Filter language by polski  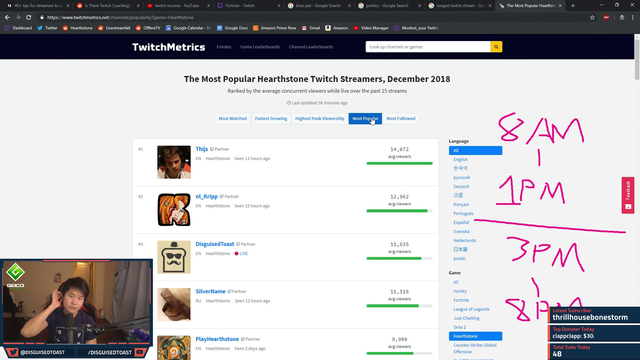tap(459, 258)
